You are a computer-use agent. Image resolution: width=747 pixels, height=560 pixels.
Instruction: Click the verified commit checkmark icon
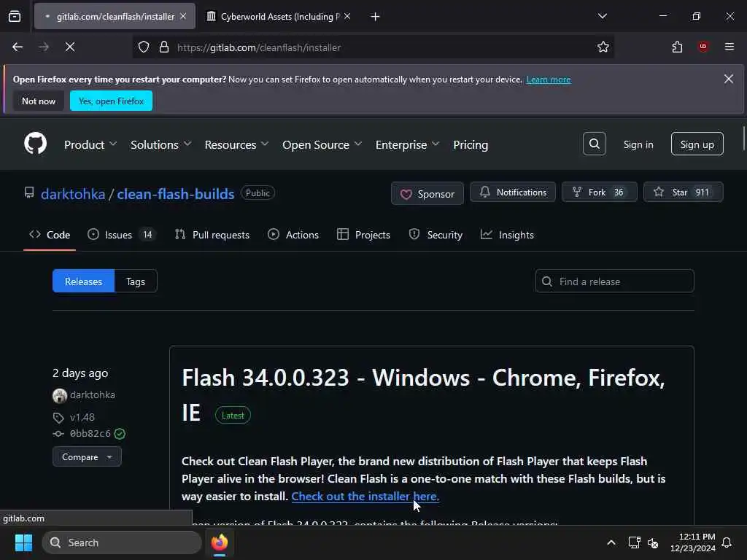(120, 434)
